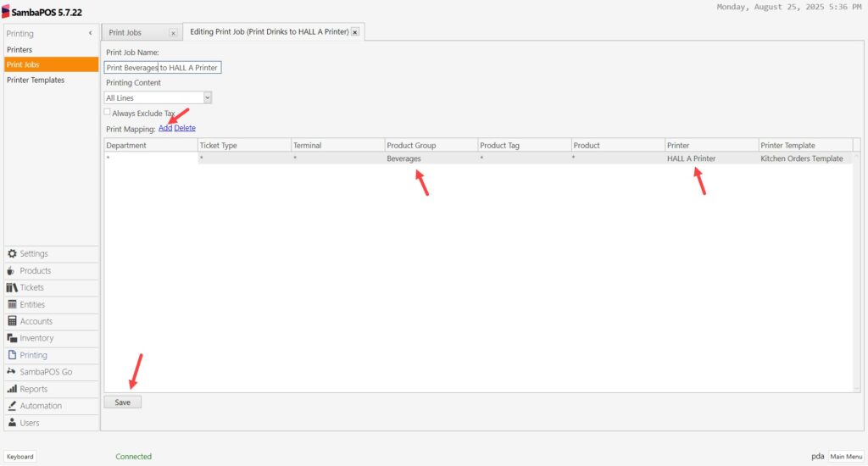
Task: Click the Connected status text
Action: tap(133, 457)
